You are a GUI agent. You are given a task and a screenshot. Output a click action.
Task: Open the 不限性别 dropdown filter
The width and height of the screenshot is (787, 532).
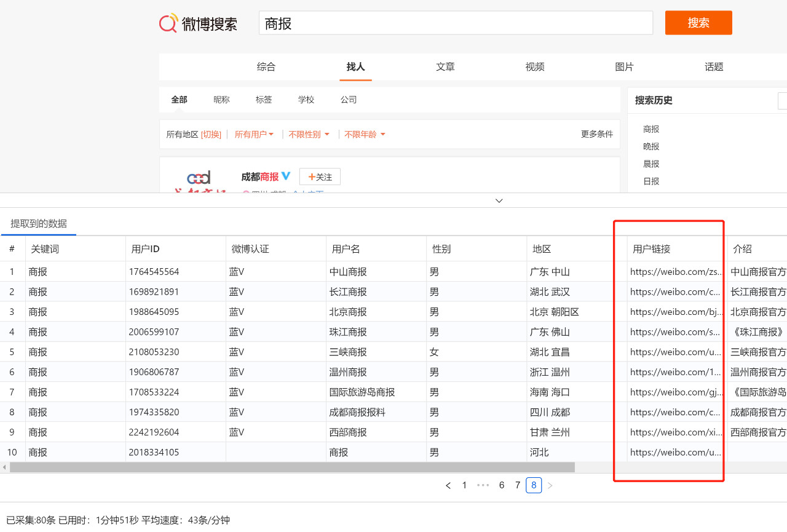(x=309, y=134)
